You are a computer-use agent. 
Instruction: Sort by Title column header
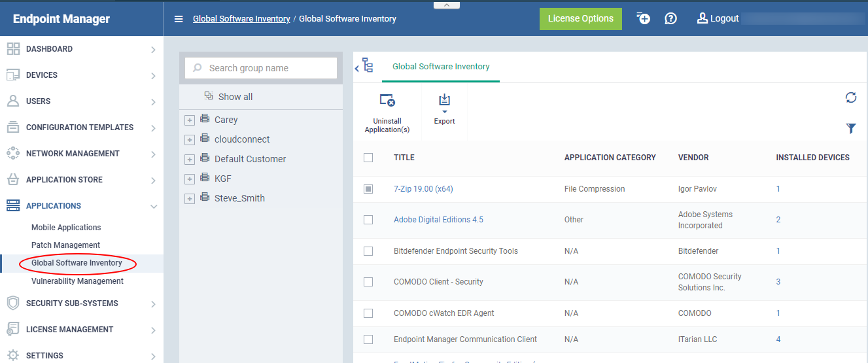(404, 158)
